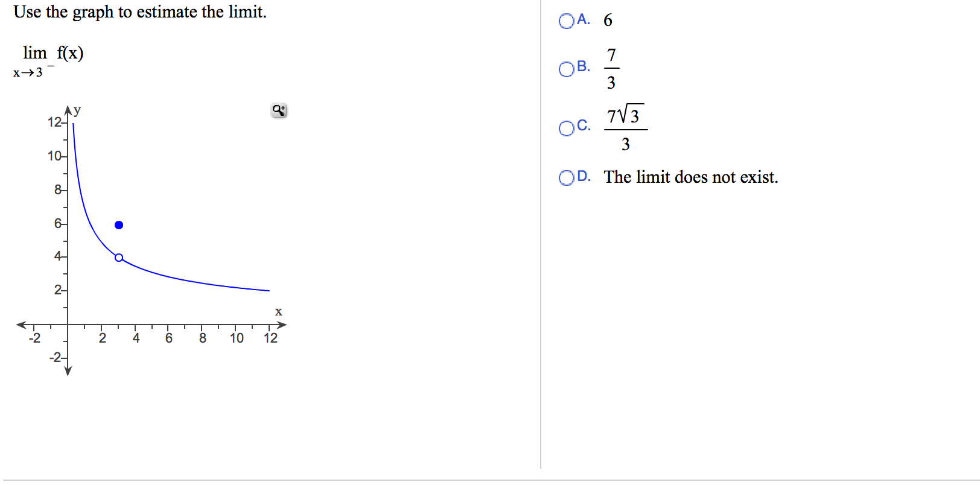
Task: Click the x-axis arrow on the right
Action: (281, 325)
